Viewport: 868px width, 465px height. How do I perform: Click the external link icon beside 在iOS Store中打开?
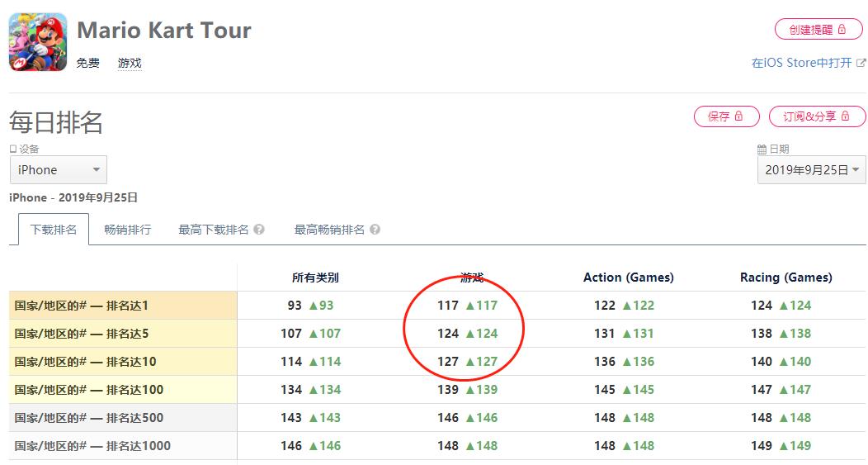(861, 63)
